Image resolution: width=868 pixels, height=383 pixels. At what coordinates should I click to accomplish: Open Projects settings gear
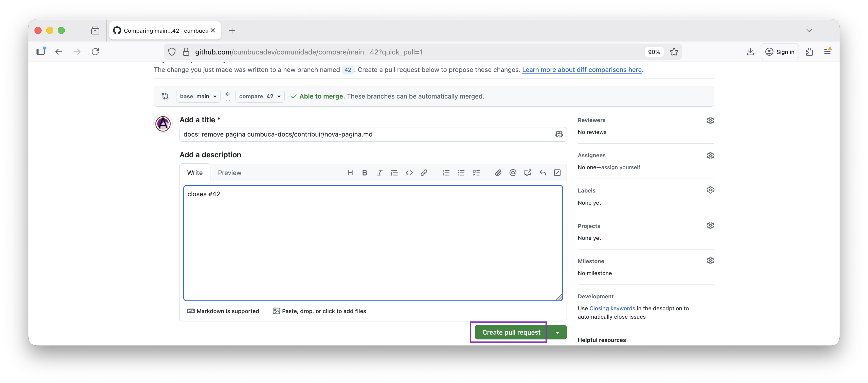click(710, 225)
